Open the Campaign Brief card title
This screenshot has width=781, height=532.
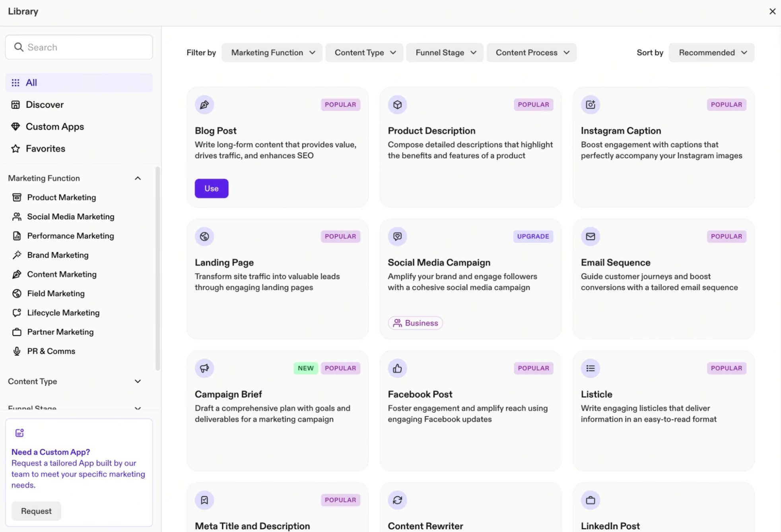click(x=228, y=394)
